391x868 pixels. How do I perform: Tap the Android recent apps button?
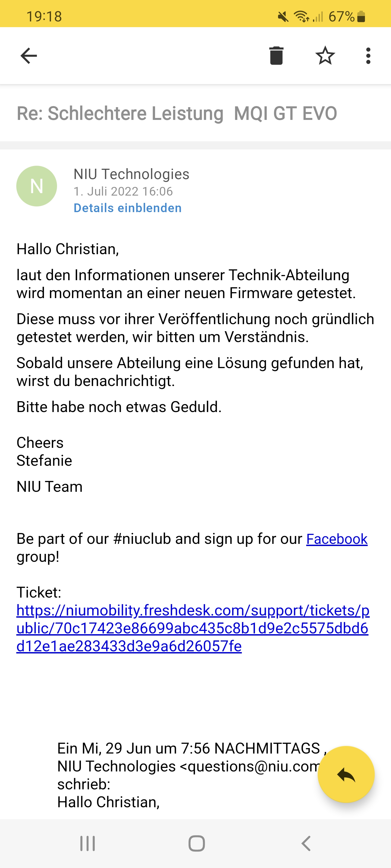[87, 843]
